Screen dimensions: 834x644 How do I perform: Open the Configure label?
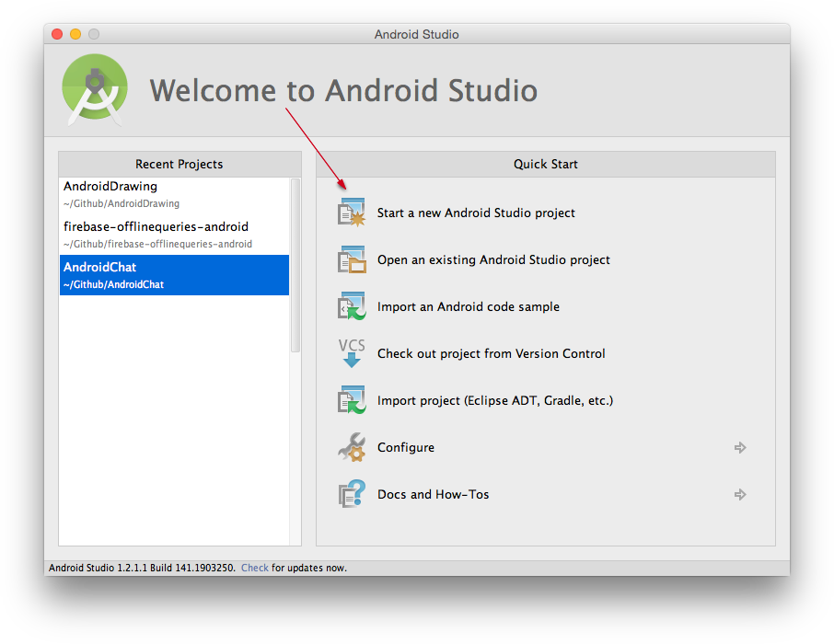point(406,447)
